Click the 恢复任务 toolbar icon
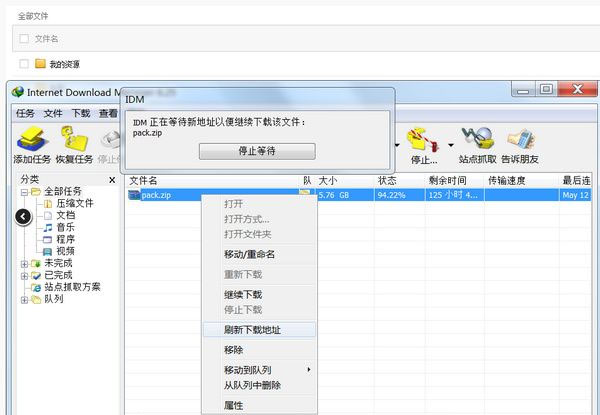 pyautogui.click(x=74, y=145)
